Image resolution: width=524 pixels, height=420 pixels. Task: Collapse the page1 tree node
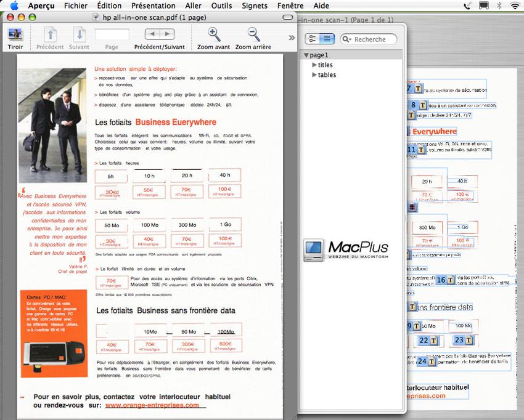pos(306,55)
